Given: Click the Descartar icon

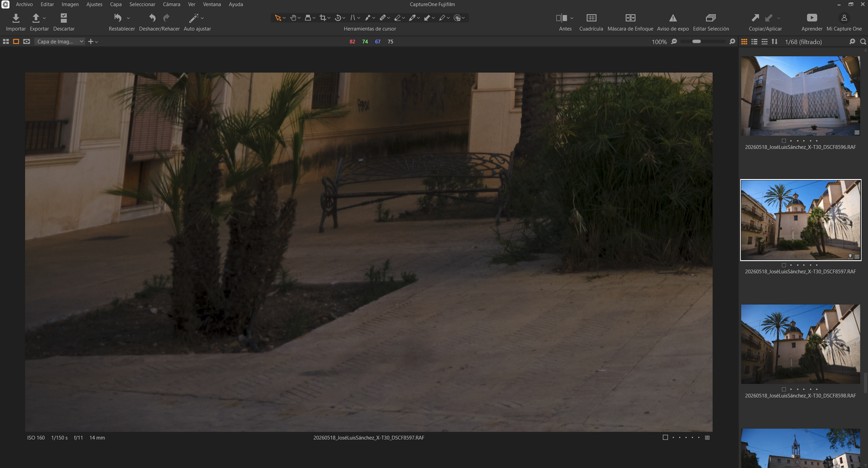Looking at the screenshot, I should (x=63, y=18).
